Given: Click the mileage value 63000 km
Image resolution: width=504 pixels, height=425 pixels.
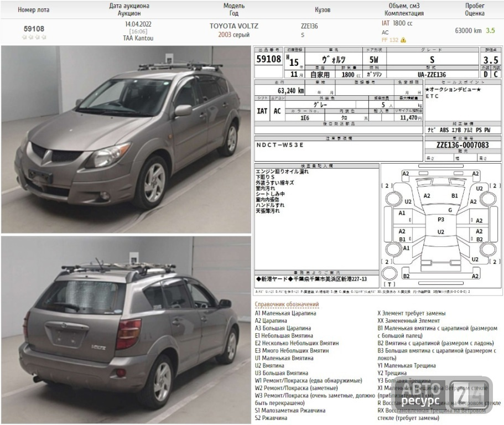Looking at the screenshot, I should coord(468,31).
